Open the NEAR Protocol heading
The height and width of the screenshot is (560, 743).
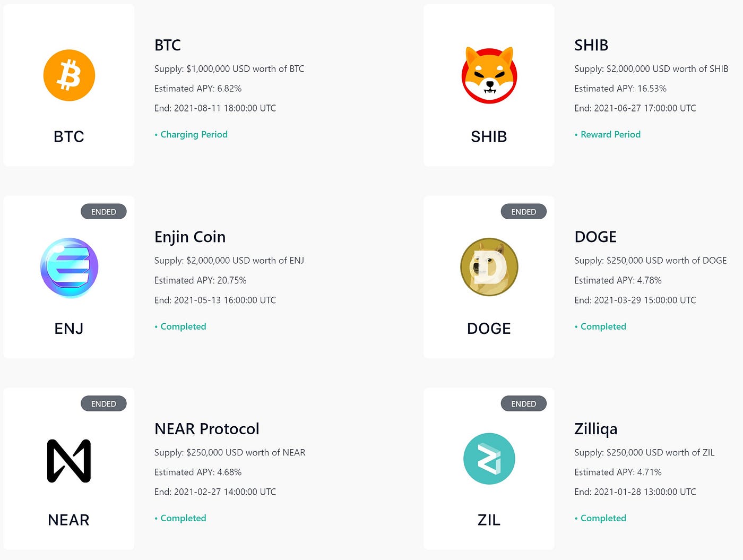pyautogui.click(x=207, y=429)
